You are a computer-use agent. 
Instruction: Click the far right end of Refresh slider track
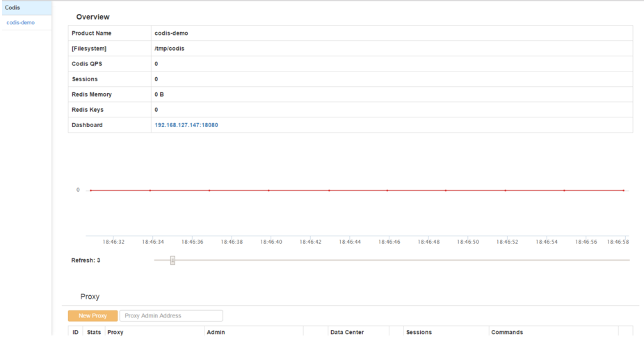pyautogui.click(x=628, y=260)
